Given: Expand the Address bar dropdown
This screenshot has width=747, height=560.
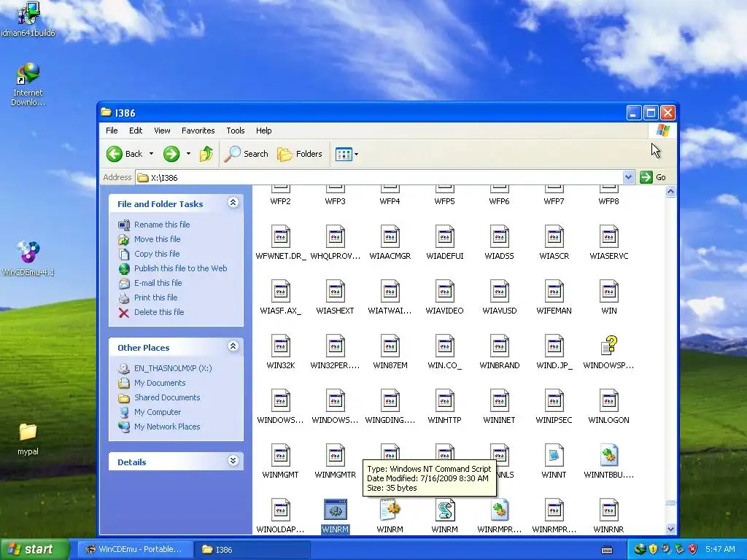Looking at the screenshot, I should 628,177.
